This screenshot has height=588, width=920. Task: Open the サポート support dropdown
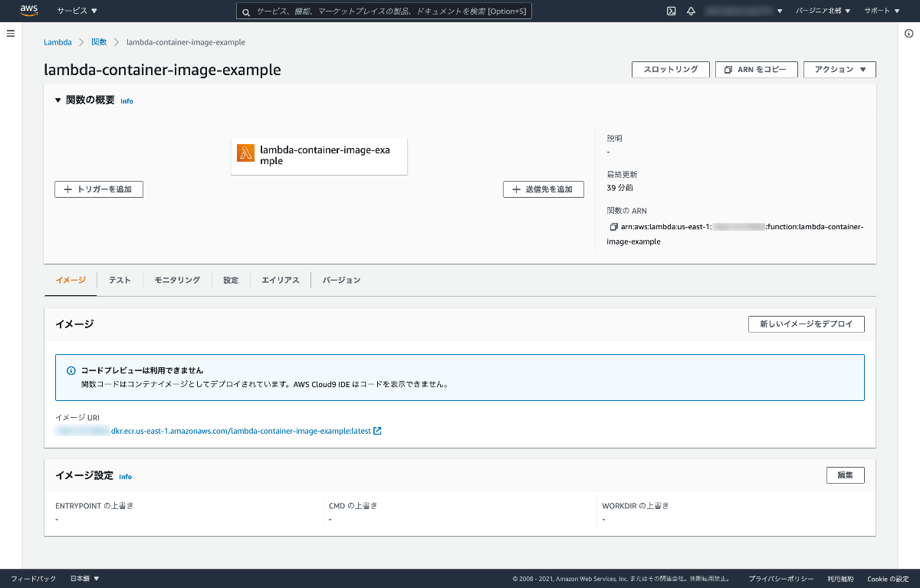pos(882,11)
